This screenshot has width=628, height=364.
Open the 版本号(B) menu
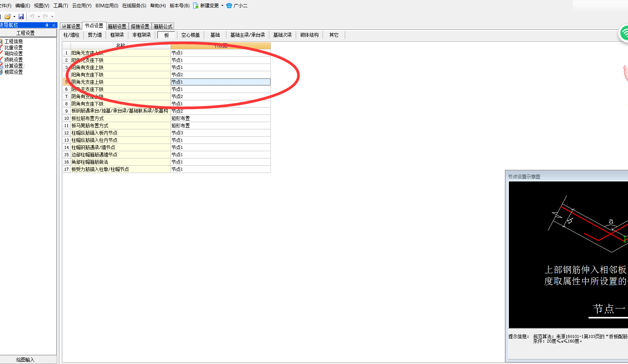(x=180, y=6)
